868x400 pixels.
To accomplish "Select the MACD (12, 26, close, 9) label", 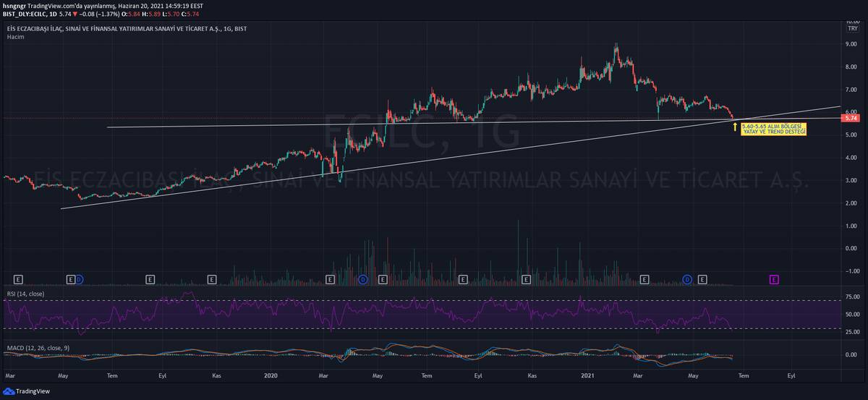I will [x=38, y=348].
